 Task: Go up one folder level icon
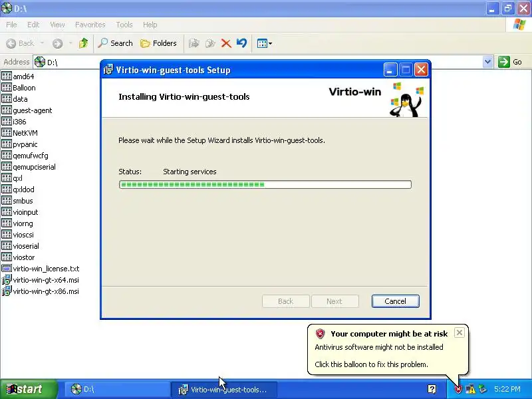coord(84,43)
